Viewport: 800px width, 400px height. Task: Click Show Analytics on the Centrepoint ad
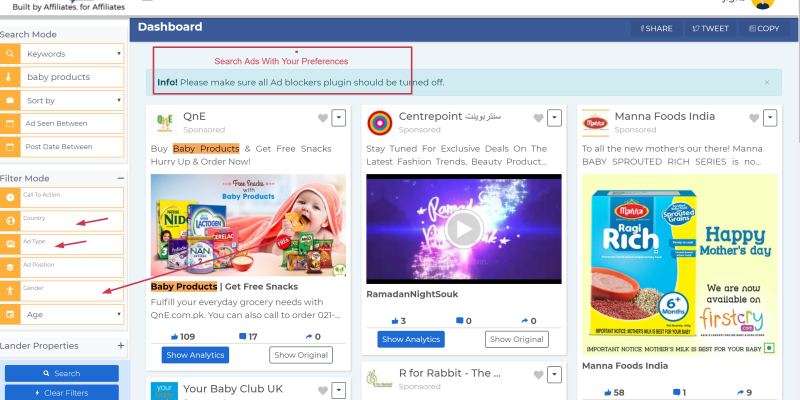[x=411, y=339]
